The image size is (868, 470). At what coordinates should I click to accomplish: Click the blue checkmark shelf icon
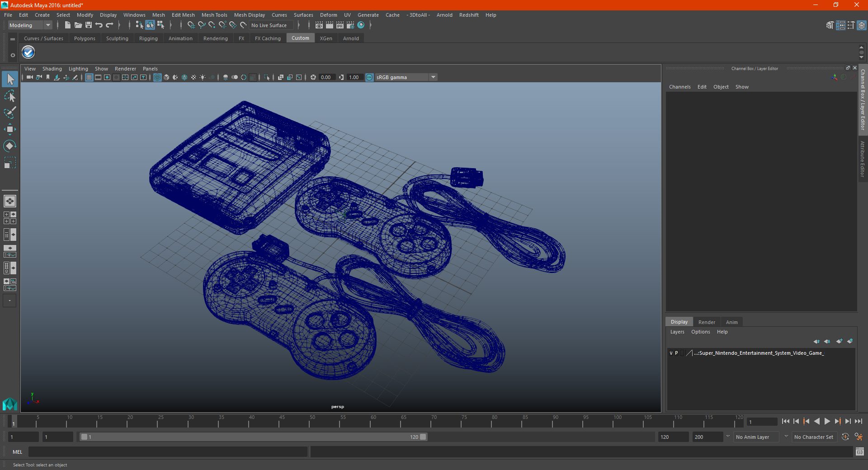pos(28,52)
